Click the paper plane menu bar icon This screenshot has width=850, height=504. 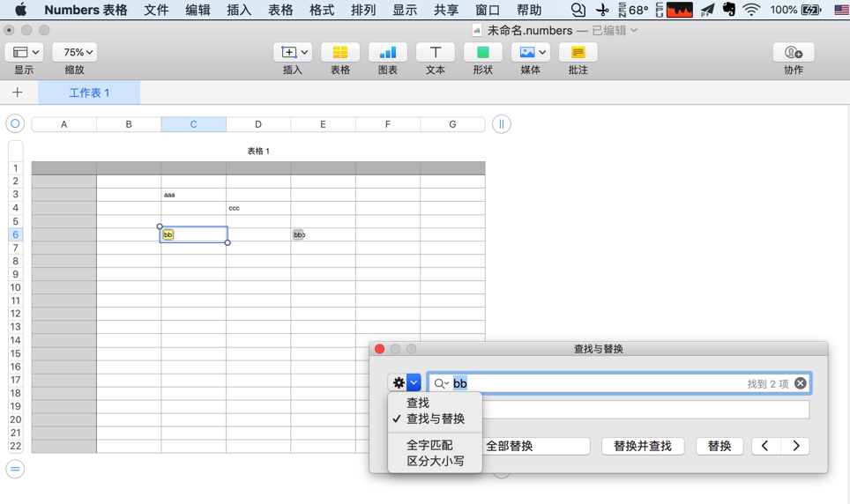pyautogui.click(x=707, y=10)
